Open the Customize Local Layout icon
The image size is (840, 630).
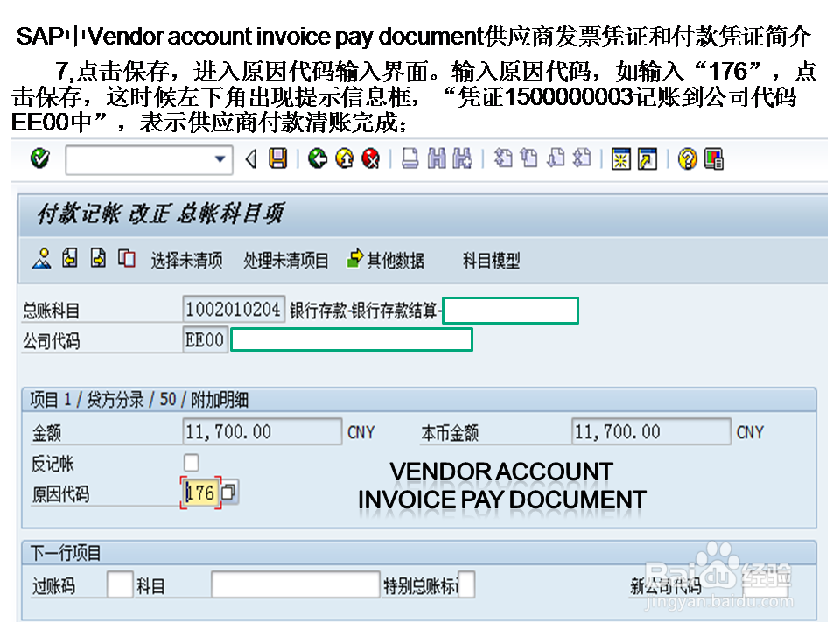pyautogui.click(x=714, y=159)
